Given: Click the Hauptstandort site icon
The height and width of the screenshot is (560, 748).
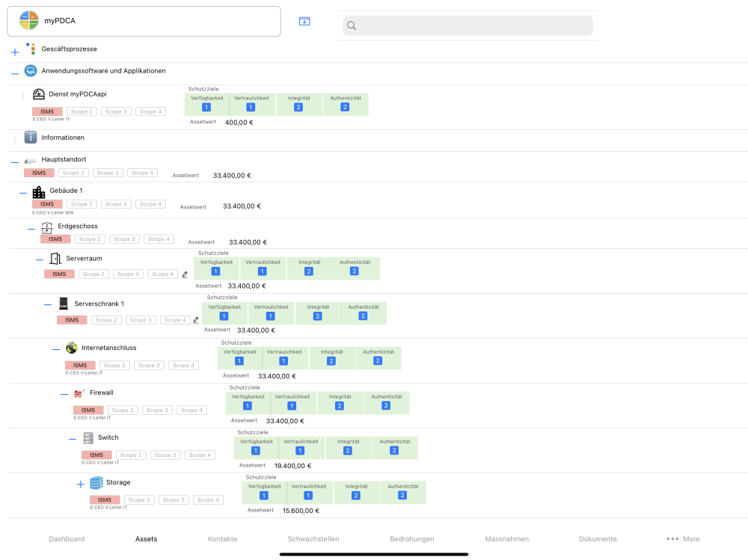Looking at the screenshot, I should [x=31, y=161].
